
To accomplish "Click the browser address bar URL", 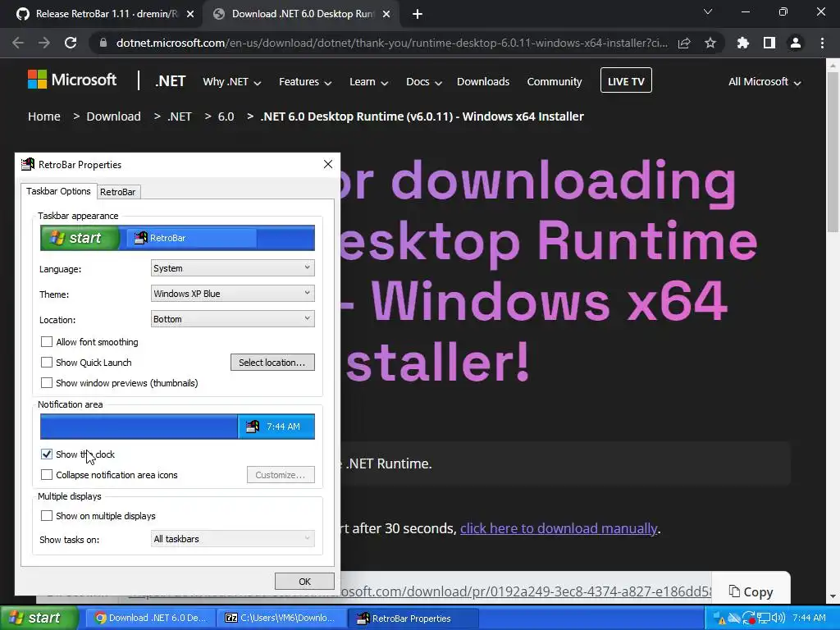I will point(391,43).
